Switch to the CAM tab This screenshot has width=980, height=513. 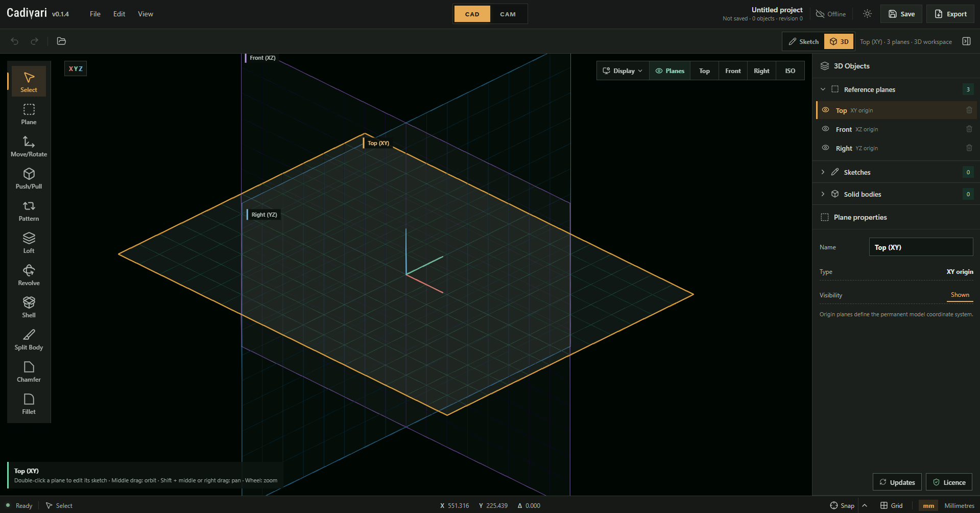508,14
